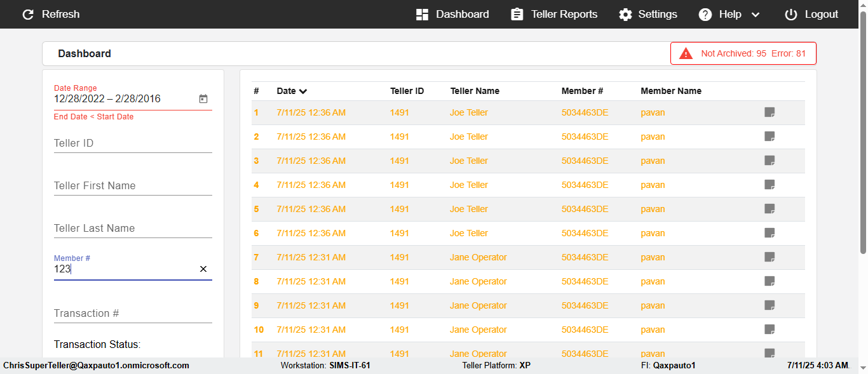Click the Logout power icon
868x374 pixels.
point(790,15)
